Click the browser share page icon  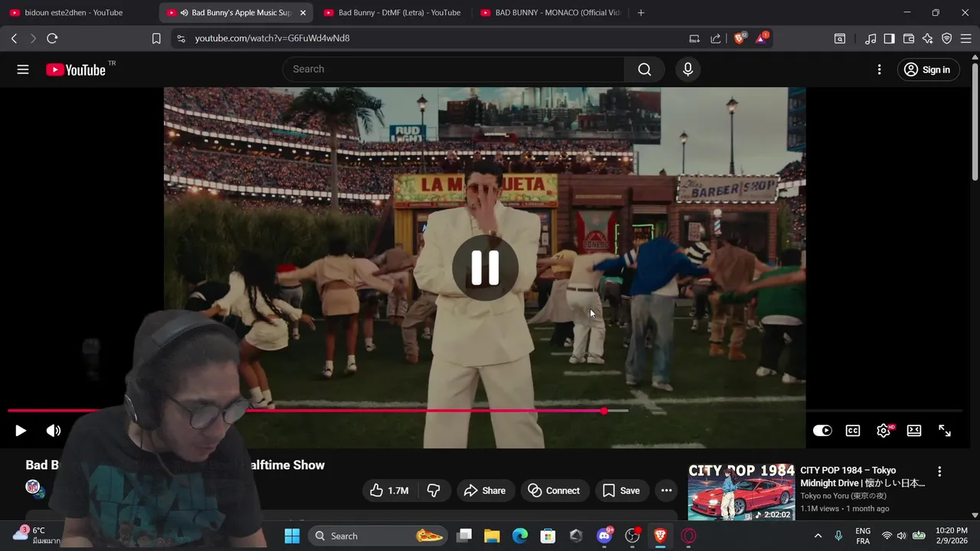[716, 38]
